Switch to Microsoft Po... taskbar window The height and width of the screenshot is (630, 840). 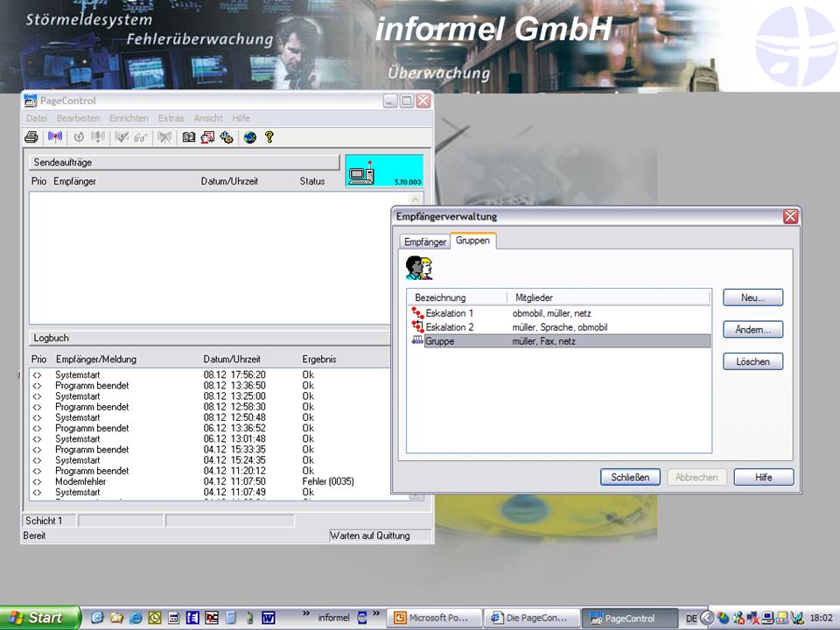click(x=434, y=618)
